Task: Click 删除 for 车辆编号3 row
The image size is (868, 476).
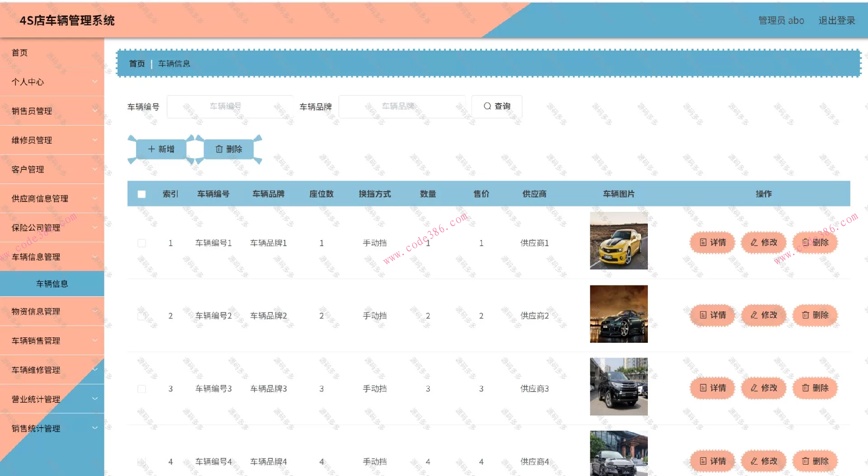Action: pyautogui.click(x=815, y=388)
